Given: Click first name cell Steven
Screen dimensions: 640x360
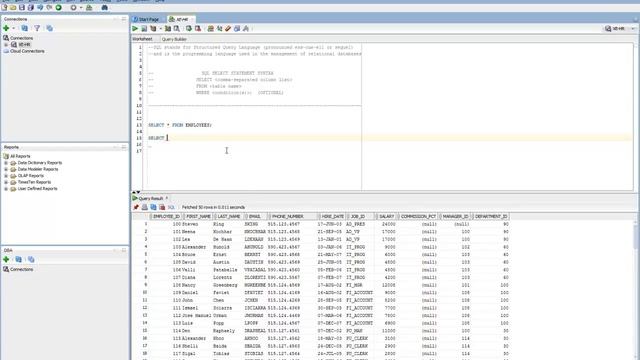Looking at the screenshot, I should point(190,224).
